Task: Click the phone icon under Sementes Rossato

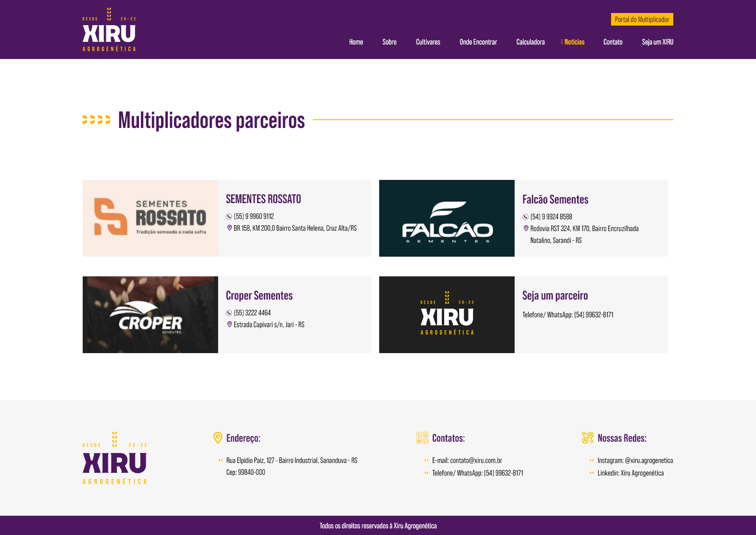Action: [x=229, y=217]
